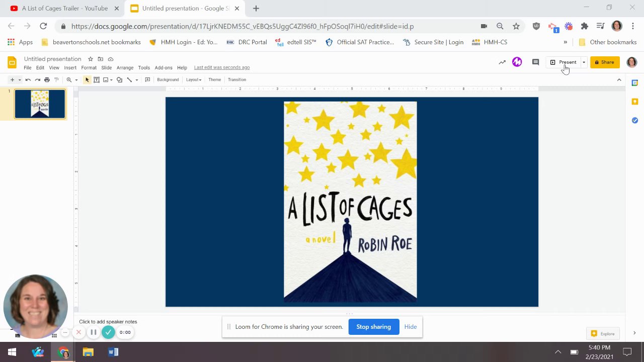Open the Arrange menu
This screenshot has width=644, height=362.
[x=125, y=67]
